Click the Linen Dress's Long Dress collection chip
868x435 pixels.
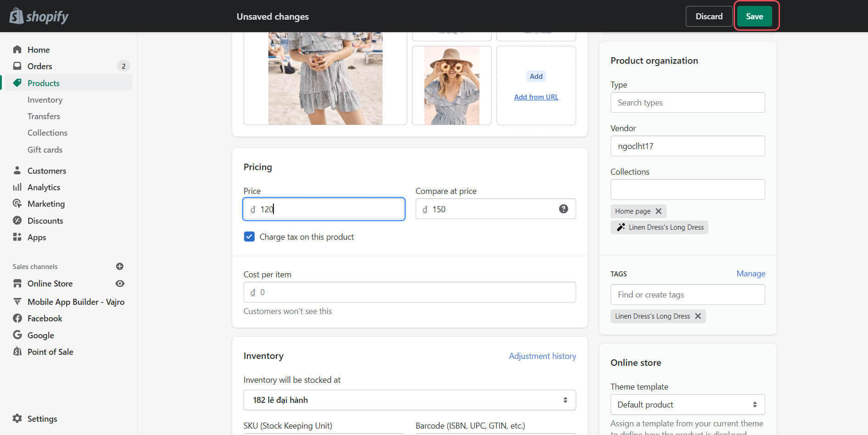click(659, 227)
